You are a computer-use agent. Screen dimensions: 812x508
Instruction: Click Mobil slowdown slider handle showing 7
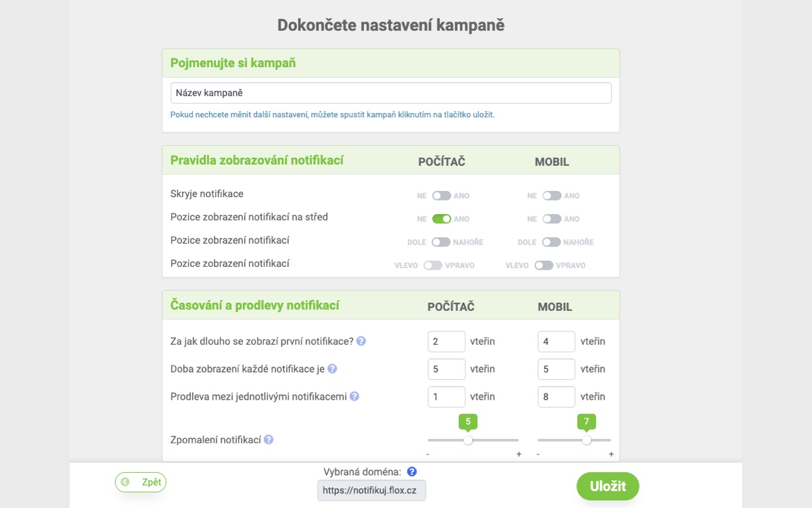point(587,440)
